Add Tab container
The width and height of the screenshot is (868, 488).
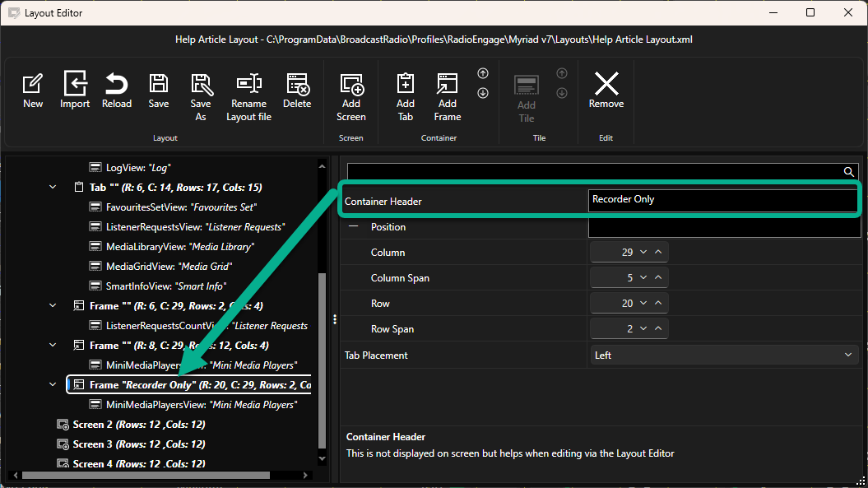point(406,97)
